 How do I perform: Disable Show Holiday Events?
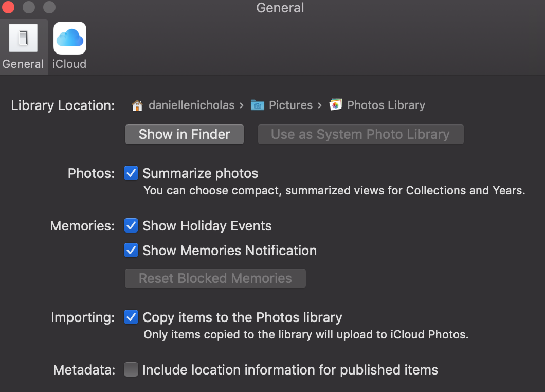[131, 226]
